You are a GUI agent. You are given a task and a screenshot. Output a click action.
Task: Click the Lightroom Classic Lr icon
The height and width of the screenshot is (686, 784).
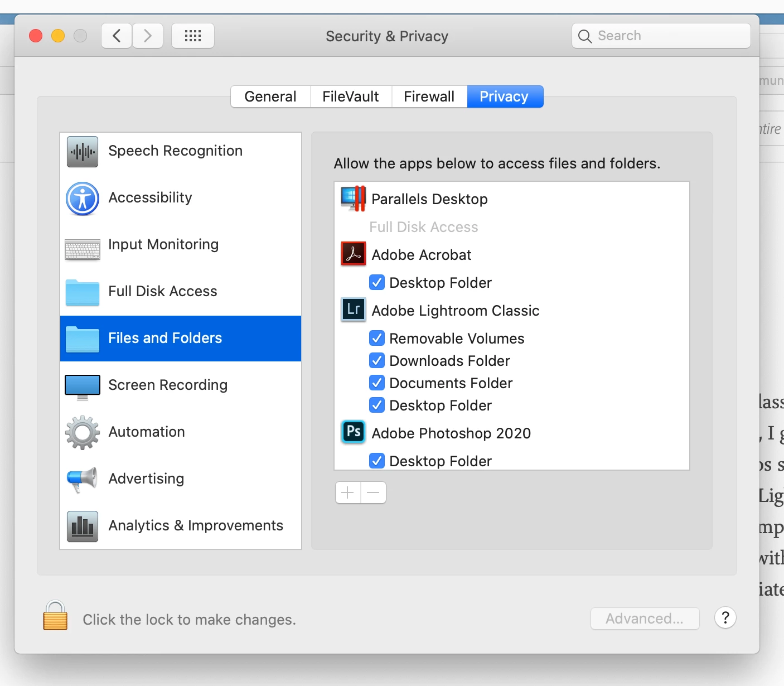[354, 309]
